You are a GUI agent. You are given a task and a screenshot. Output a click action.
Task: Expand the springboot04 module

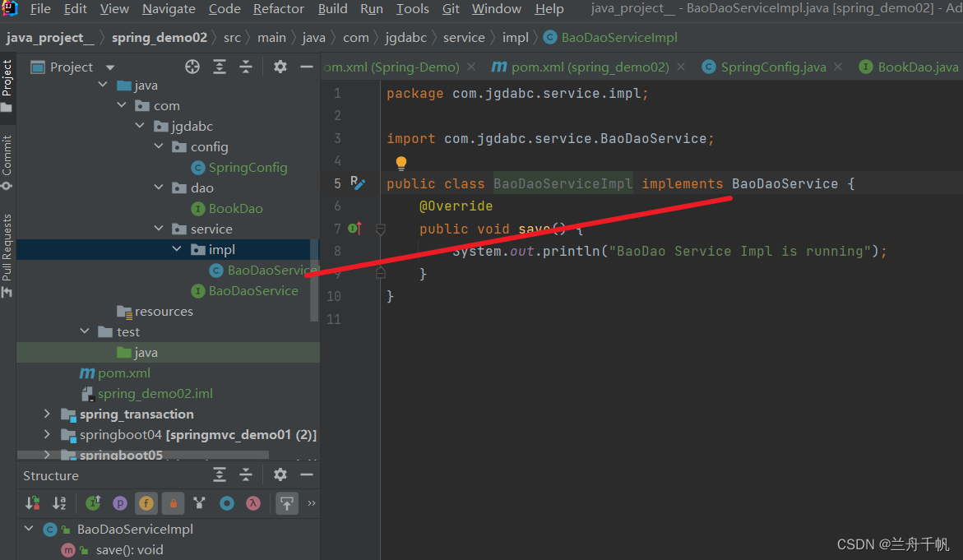click(x=47, y=434)
